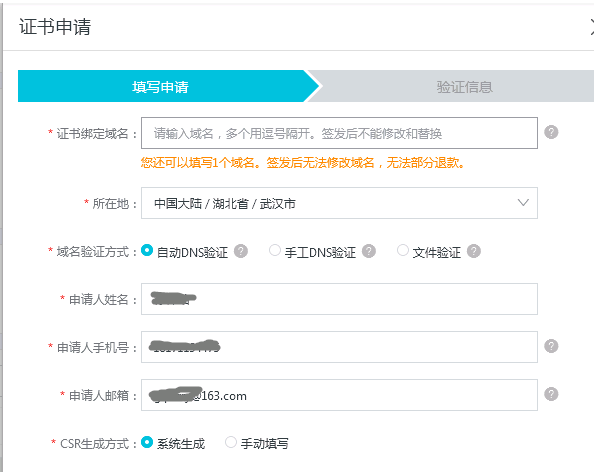Close the 证书申请 dialog
This screenshot has width=594, height=472.
[592, 27]
